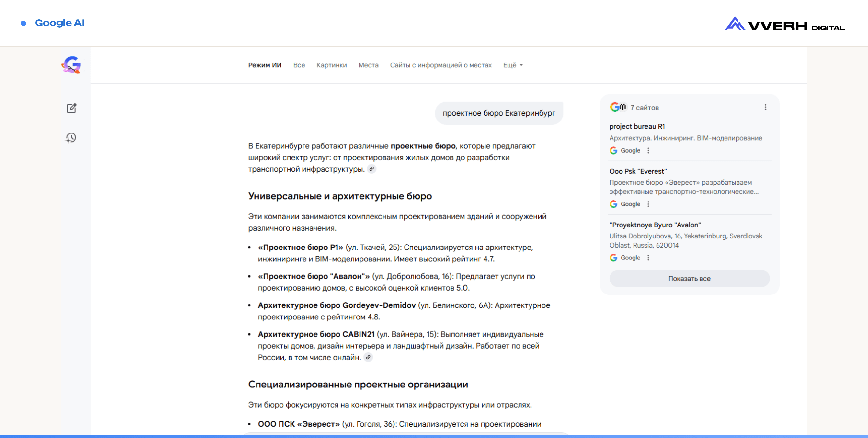Click the link icon after the intro paragraph
The height and width of the screenshot is (438, 868).
(x=371, y=169)
